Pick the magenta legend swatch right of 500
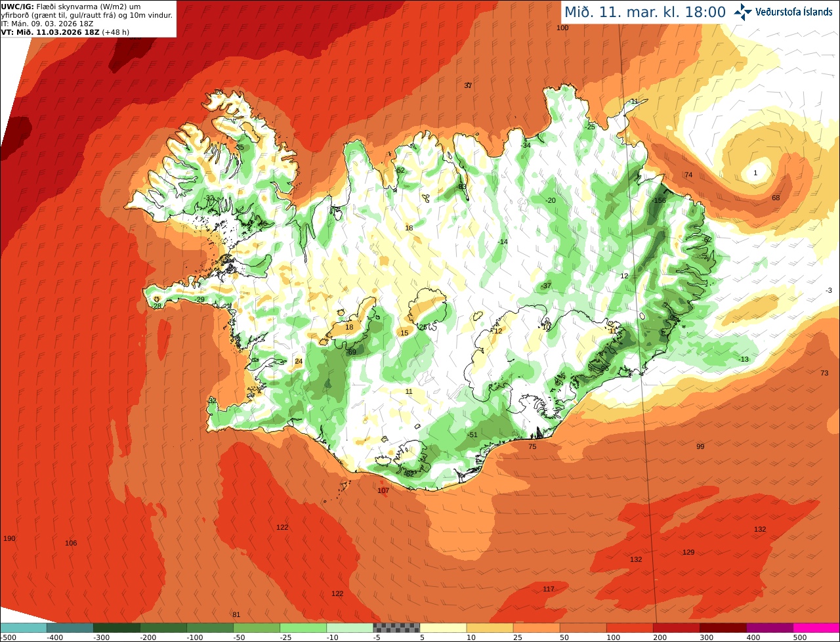 (816, 628)
